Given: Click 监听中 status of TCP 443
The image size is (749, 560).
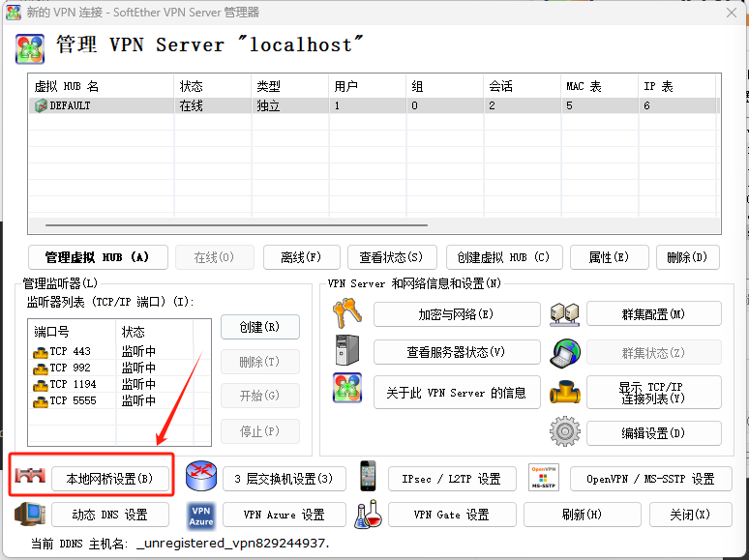Looking at the screenshot, I should [x=138, y=352].
